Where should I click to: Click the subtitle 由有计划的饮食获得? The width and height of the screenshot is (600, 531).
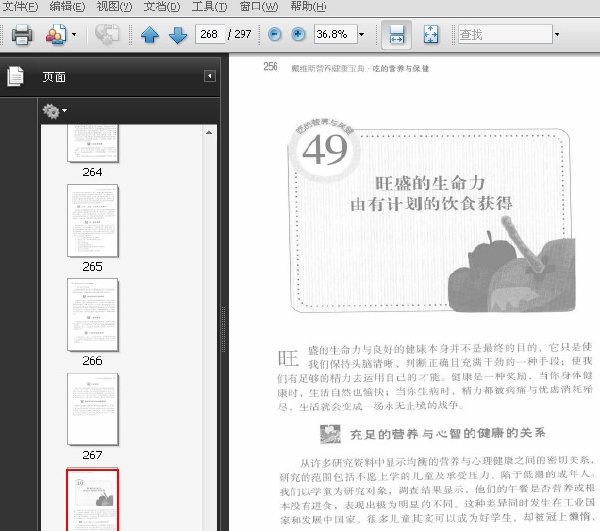(x=431, y=204)
